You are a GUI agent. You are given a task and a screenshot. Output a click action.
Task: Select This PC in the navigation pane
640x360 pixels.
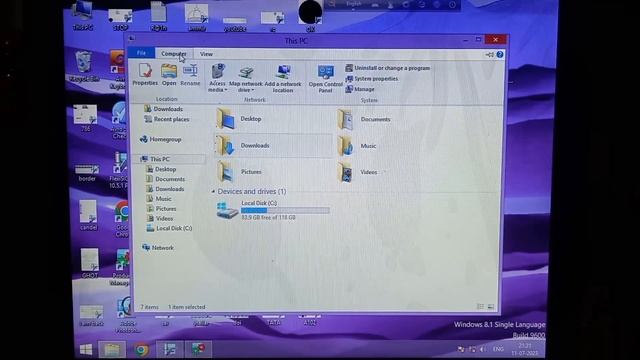[x=155, y=159]
